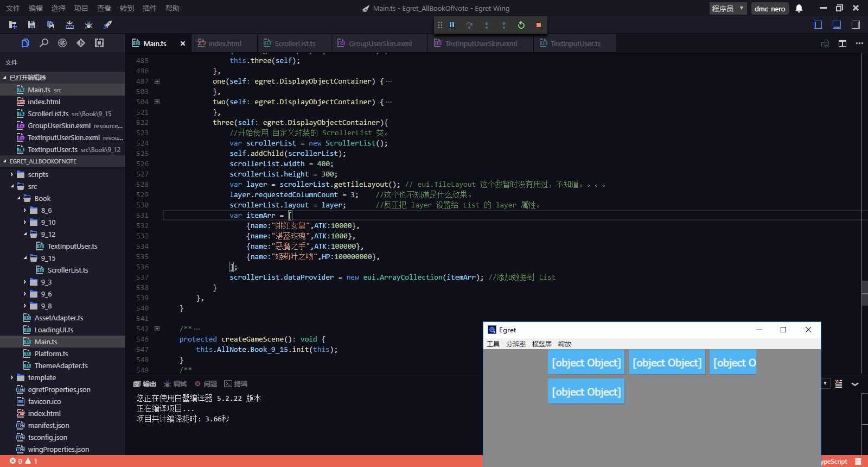
Task: Switch to the ScrollerList.ts tab
Action: pyautogui.click(x=293, y=43)
